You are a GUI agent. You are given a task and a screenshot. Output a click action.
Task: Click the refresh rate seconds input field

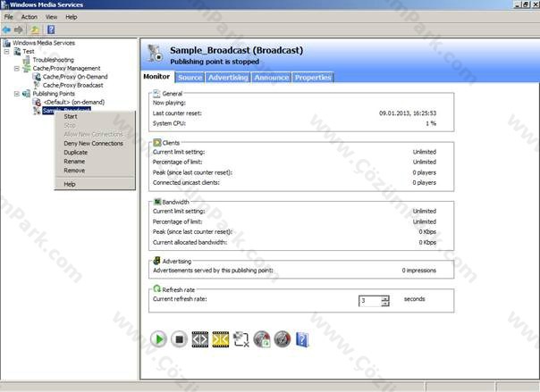(x=370, y=301)
